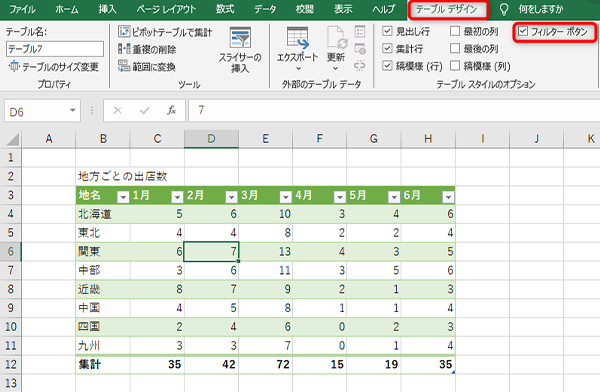The image size is (600, 392).
Task: Click the Resize Table icon
Action: tap(14, 67)
